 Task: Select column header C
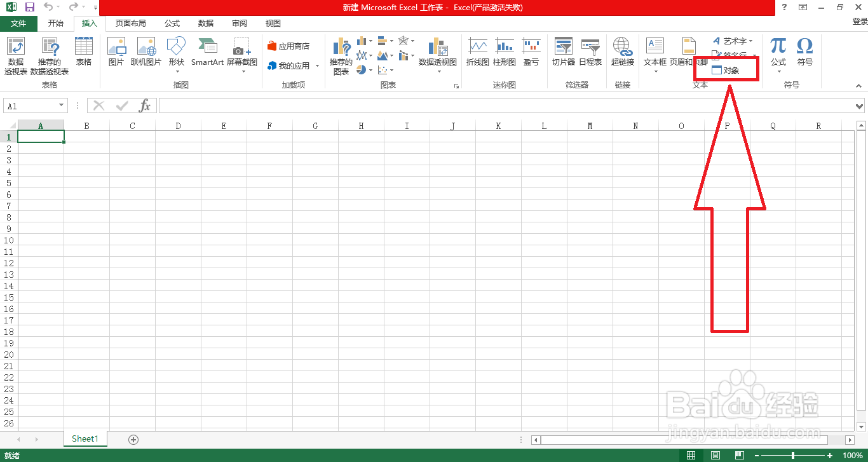tap(132, 126)
